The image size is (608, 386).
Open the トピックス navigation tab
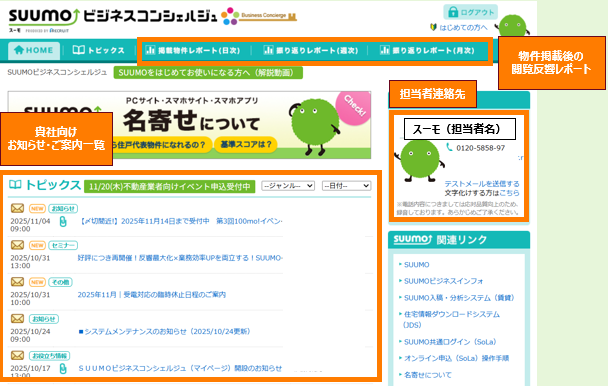[x=98, y=50]
